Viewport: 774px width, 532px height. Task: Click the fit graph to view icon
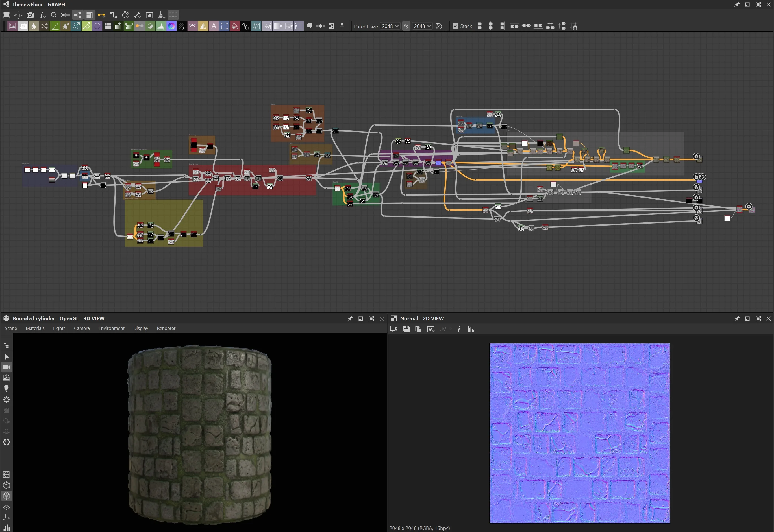tap(6, 15)
